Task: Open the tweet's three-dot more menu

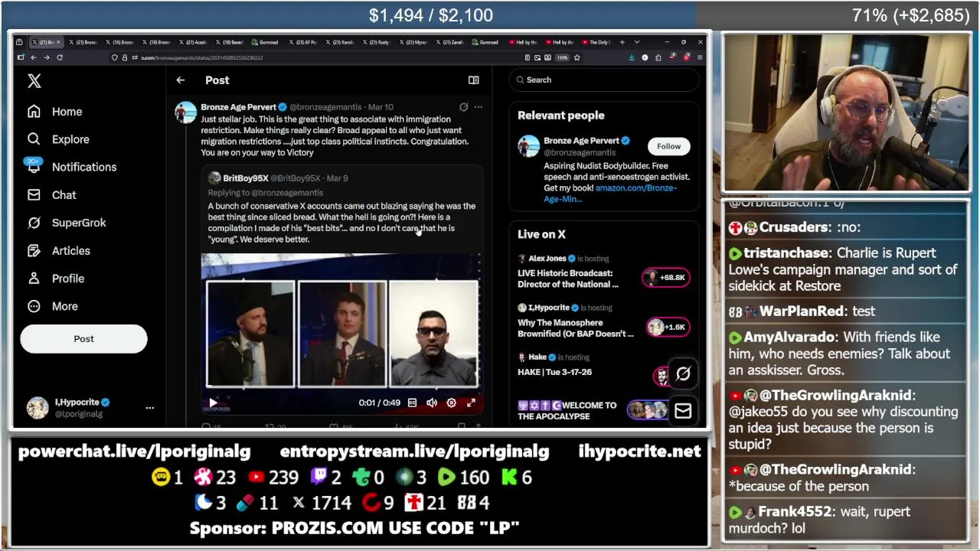Action: 479,107
